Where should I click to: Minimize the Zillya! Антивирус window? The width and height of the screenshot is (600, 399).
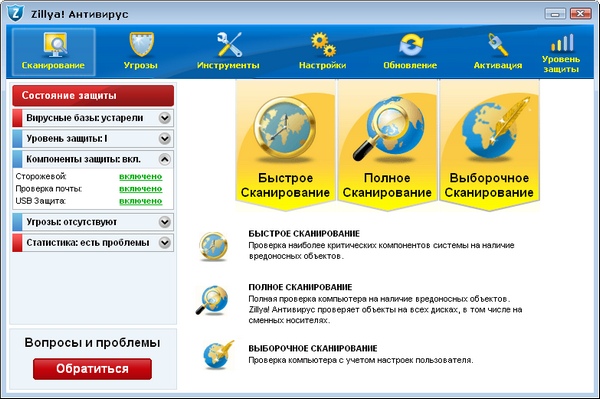click(x=555, y=14)
